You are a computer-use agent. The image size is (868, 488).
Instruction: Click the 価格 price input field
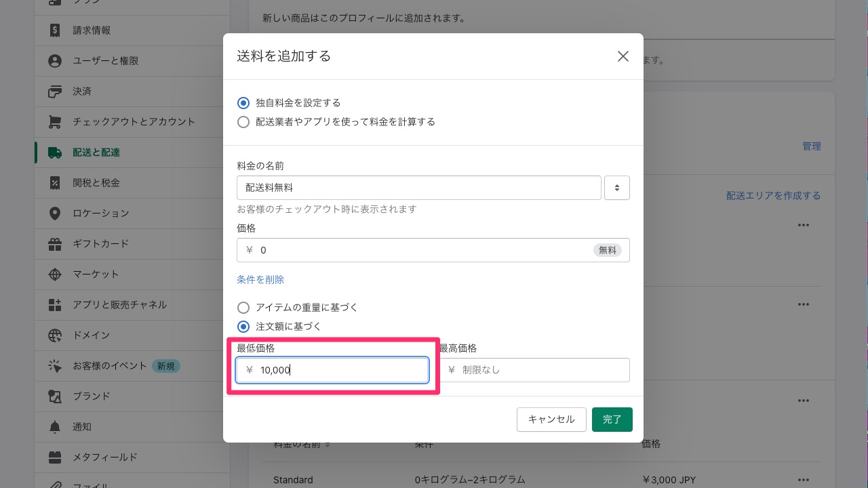(433, 250)
